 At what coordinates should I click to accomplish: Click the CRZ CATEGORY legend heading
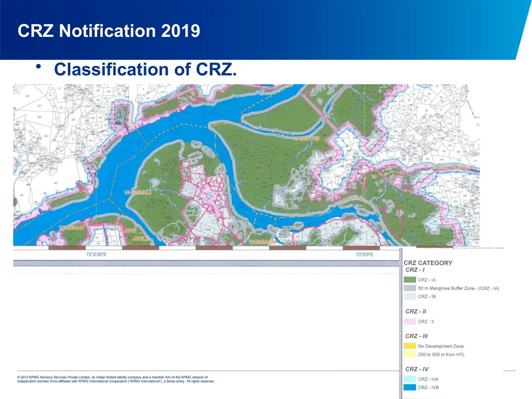tap(428, 263)
